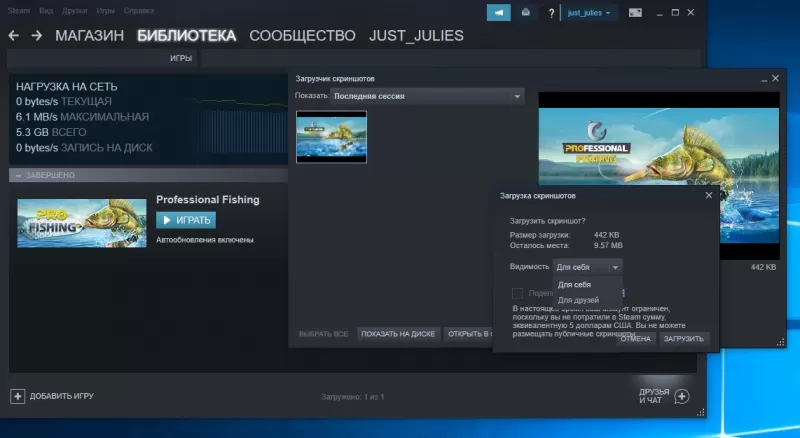Viewport: 800px width, 438px height.
Task: Click the 442 KB size under preview
Action: coord(763,267)
